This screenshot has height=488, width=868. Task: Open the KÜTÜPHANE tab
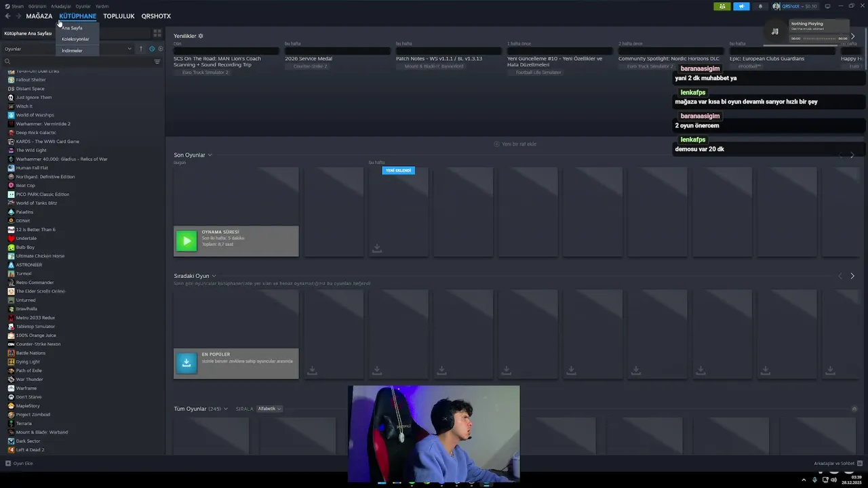click(x=77, y=16)
